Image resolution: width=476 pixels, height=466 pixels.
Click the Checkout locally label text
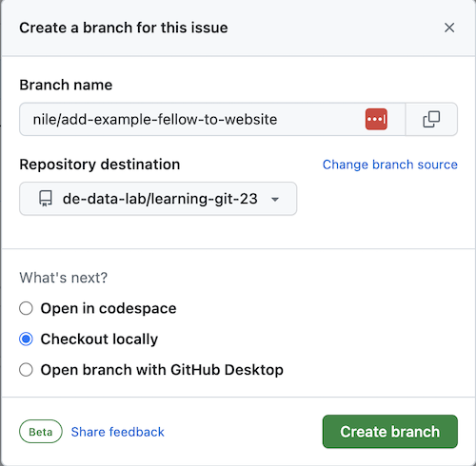99,340
